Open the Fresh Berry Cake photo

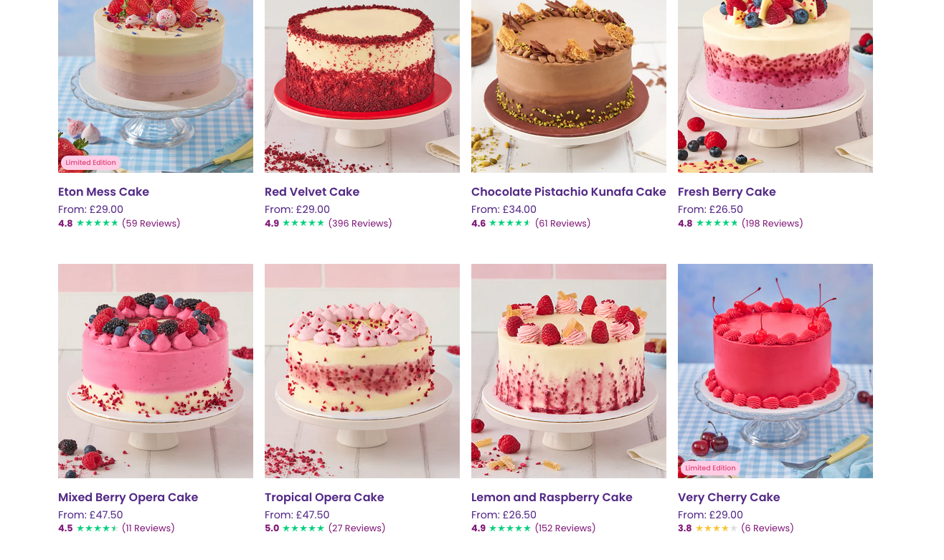click(775, 86)
